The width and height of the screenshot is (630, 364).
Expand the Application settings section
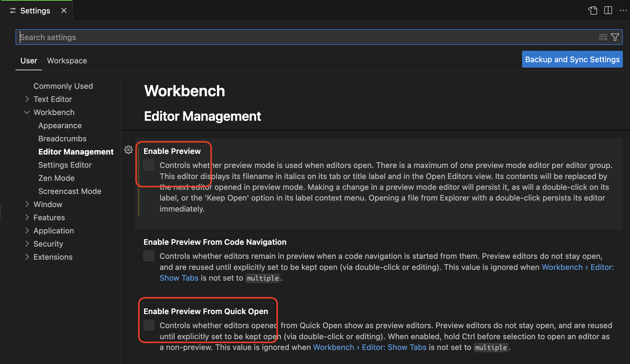(27, 230)
